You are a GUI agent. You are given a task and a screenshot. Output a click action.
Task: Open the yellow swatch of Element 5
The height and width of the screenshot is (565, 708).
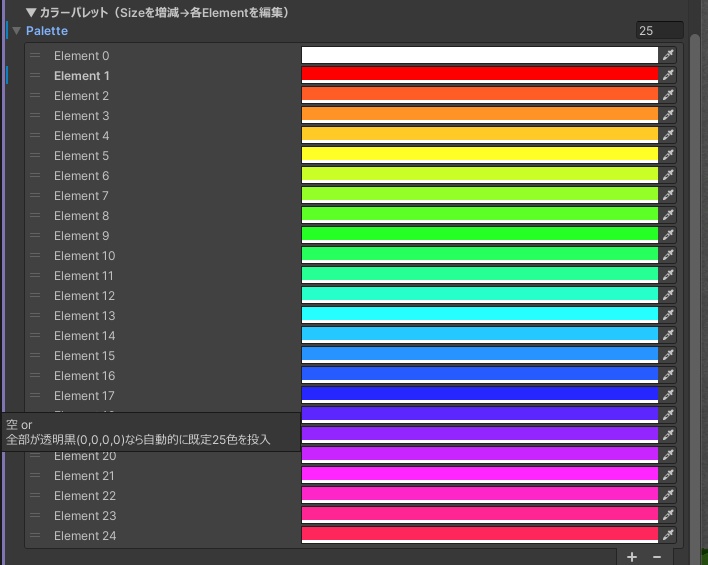480,155
